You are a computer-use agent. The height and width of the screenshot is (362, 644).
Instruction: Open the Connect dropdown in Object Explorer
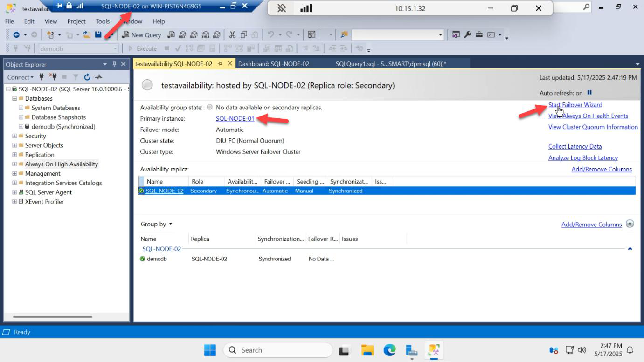(20, 77)
